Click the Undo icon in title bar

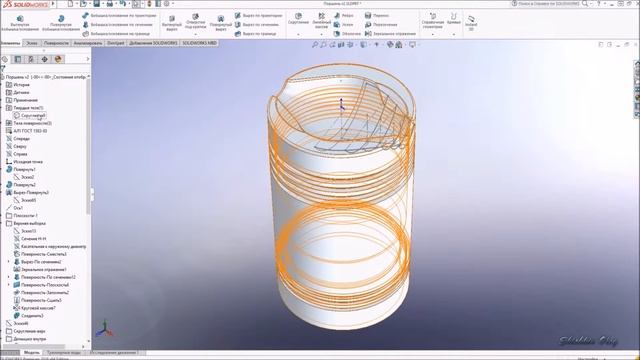[122, 4]
